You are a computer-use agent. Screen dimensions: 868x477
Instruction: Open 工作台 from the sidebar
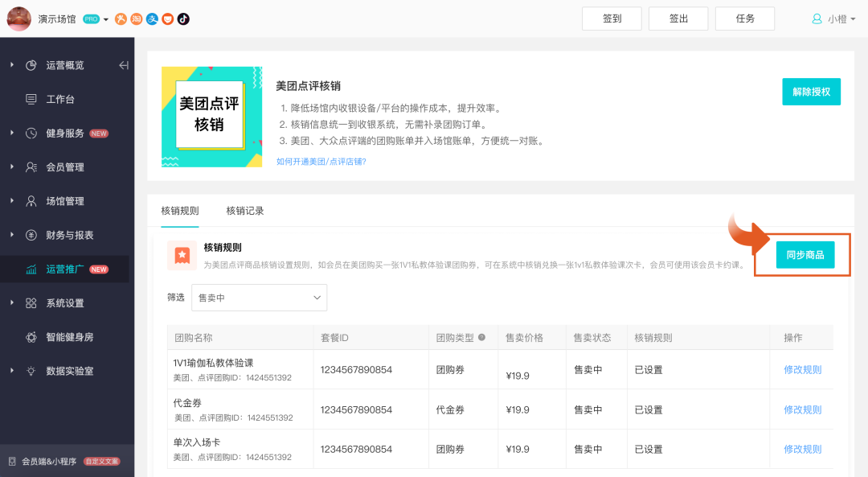point(60,100)
